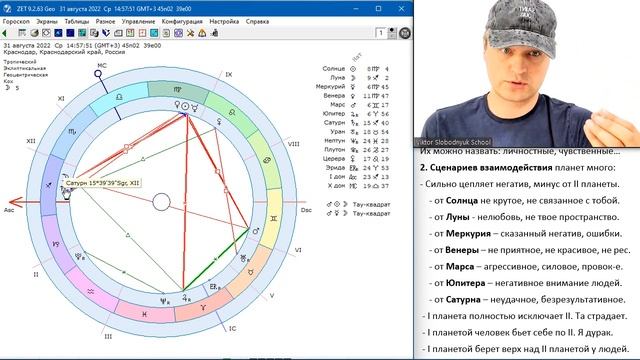Click the stepper beside the number field

point(392,33)
